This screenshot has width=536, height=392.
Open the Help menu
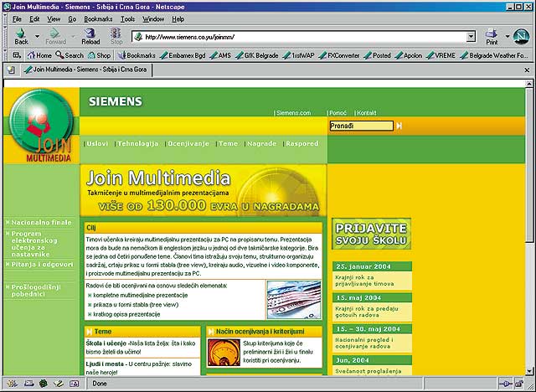(178, 19)
